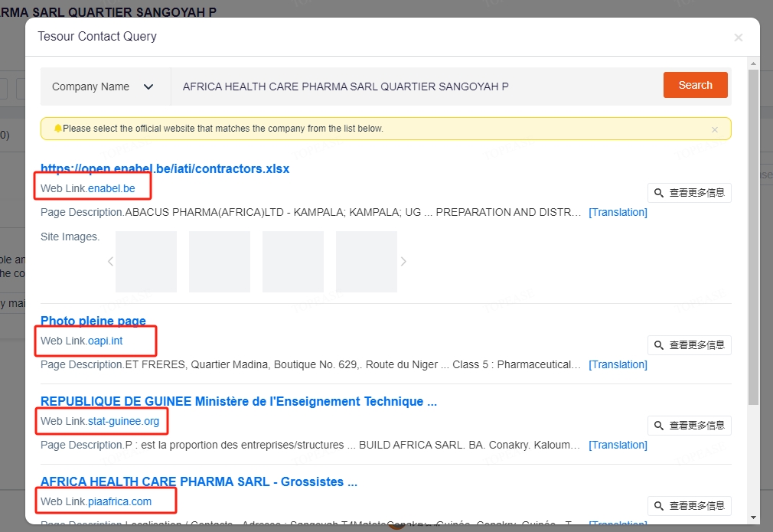Click the more-info button for stat-guinee.org result
The height and width of the screenshot is (532, 773).
(x=689, y=426)
